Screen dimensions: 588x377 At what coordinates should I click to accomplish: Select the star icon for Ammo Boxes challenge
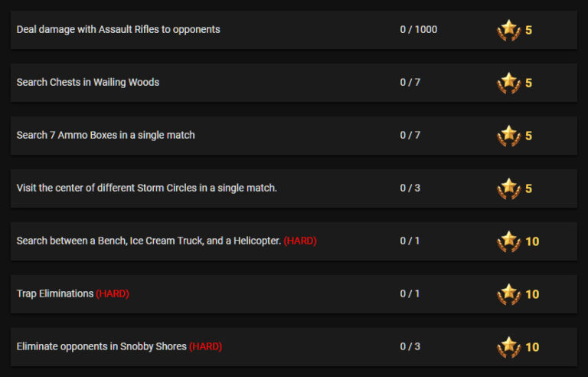pos(509,136)
